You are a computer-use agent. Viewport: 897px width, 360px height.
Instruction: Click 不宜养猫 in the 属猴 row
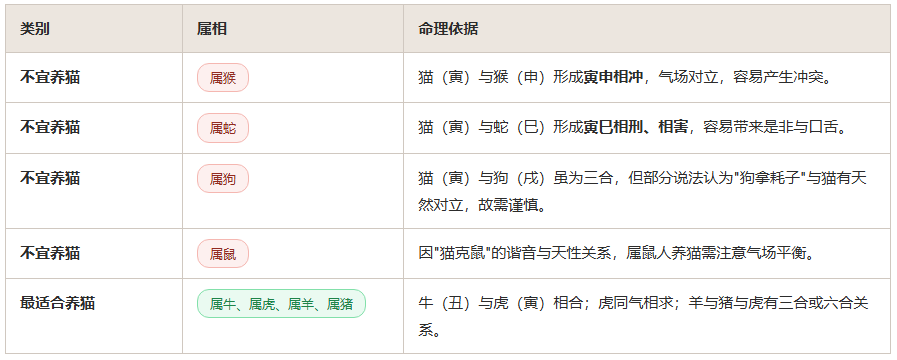point(50,77)
